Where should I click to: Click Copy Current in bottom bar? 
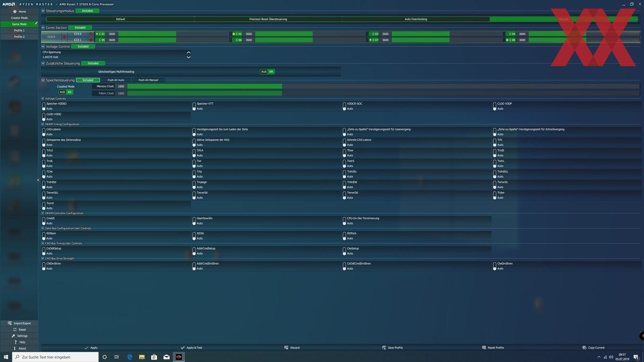(x=593, y=348)
